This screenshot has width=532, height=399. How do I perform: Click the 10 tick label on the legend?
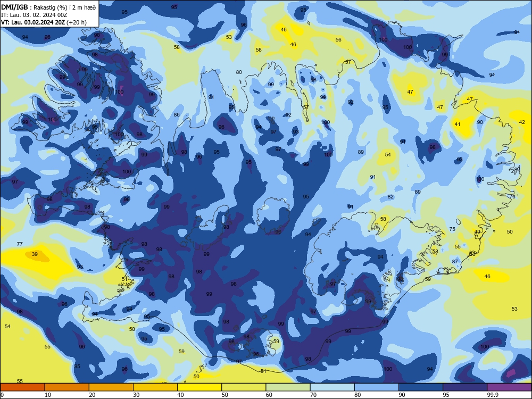click(48, 395)
